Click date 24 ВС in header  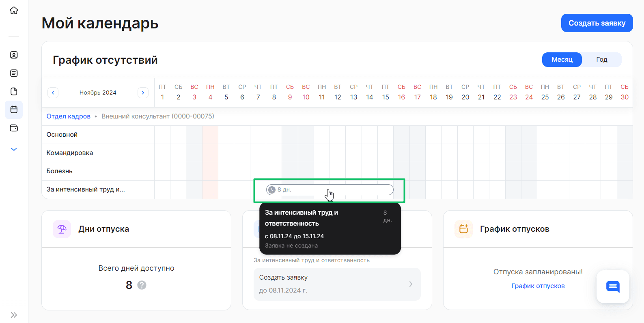[x=529, y=93]
